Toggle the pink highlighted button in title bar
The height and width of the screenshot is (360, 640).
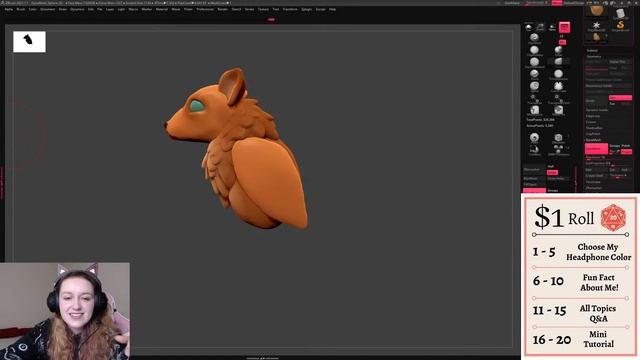pyautogui.click(x=557, y=3)
